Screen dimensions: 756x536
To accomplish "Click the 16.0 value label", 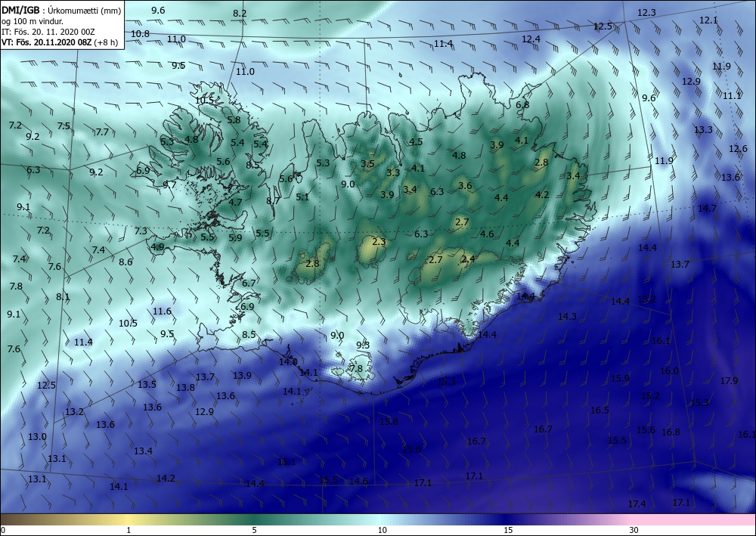I will pyautogui.click(x=669, y=371).
